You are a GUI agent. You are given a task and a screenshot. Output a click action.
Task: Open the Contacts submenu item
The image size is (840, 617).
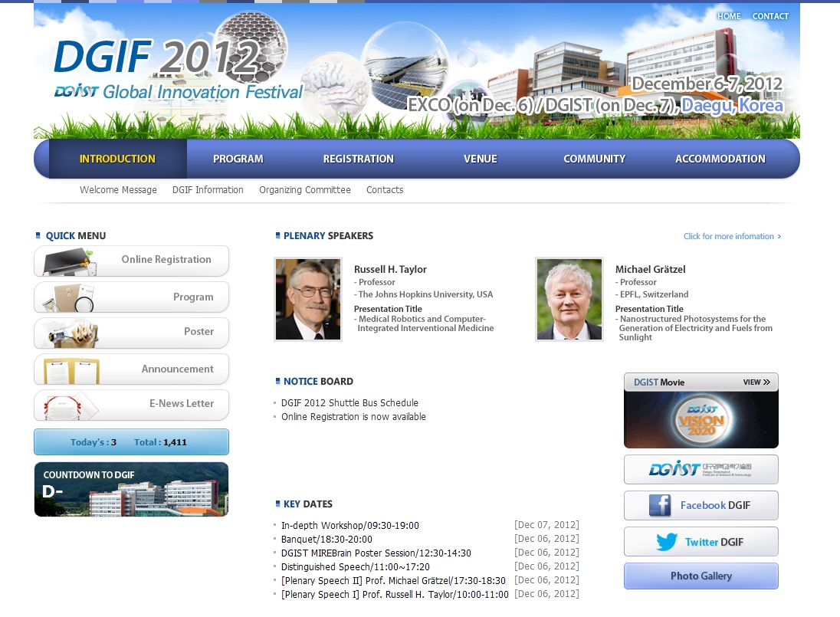pos(385,189)
